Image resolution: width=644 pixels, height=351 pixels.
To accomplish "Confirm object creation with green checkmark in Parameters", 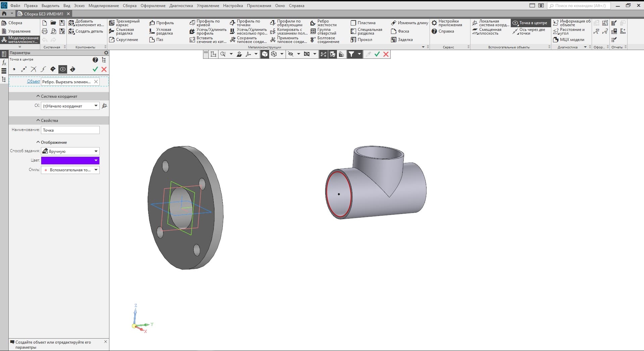I will [95, 69].
